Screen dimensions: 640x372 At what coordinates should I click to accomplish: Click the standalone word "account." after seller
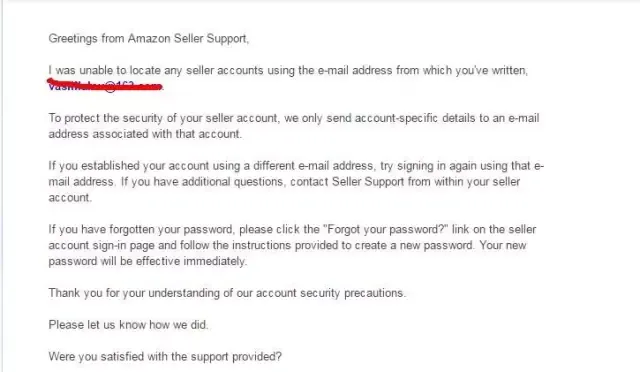[70, 198]
